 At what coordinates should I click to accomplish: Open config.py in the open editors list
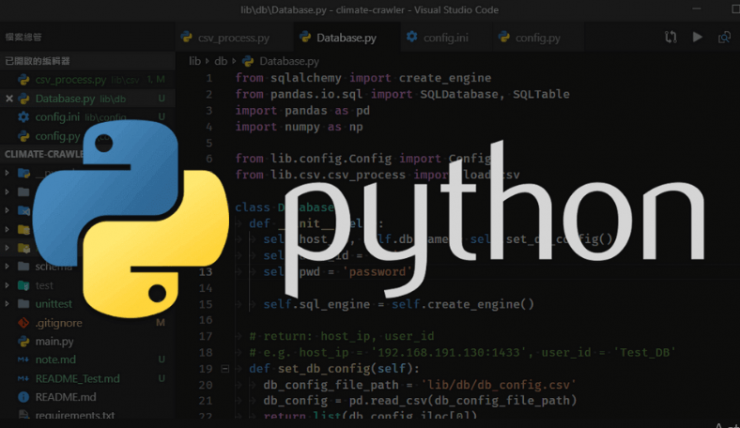(58, 136)
